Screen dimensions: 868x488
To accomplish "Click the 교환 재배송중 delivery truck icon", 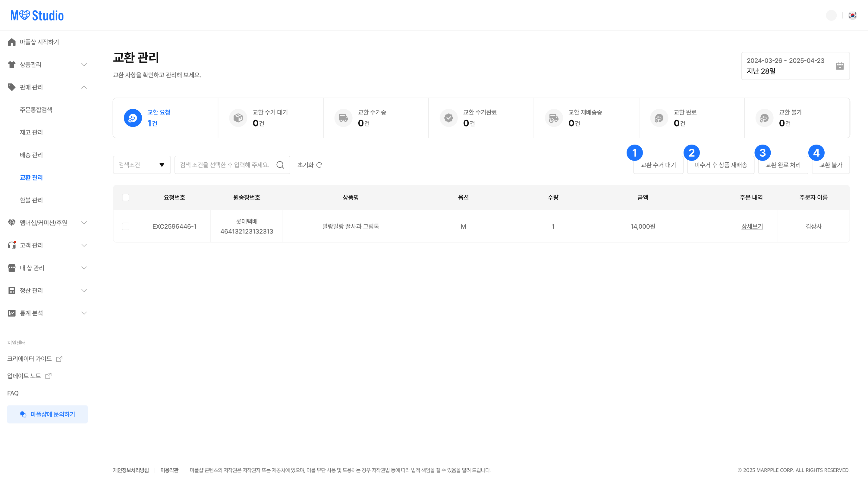I will coord(554,118).
